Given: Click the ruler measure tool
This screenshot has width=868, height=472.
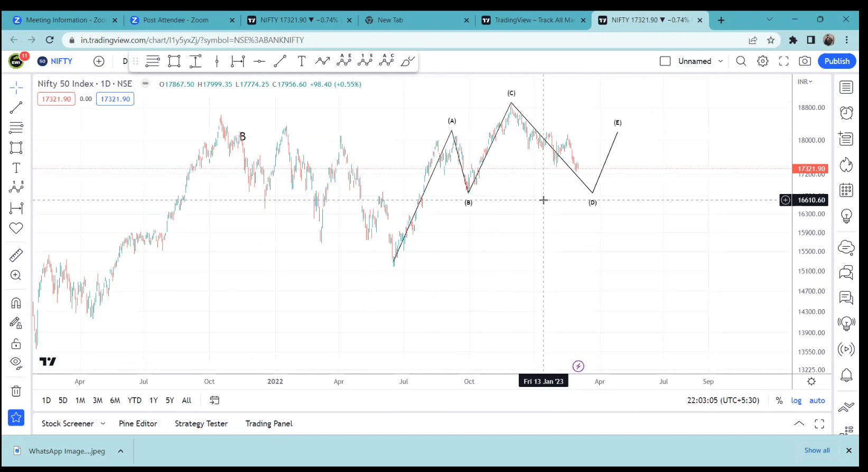Looking at the screenshot, I should [x=16, y=255].
